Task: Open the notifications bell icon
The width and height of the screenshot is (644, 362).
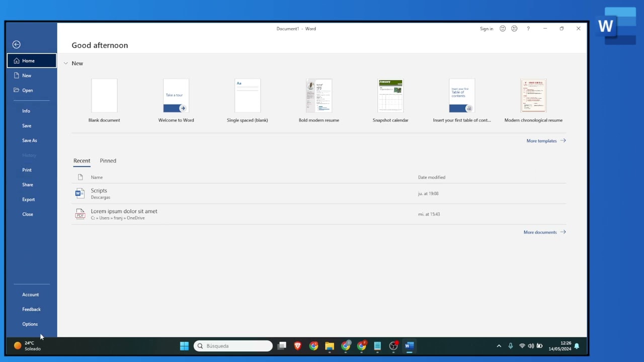Action: [x=577, y=346]
